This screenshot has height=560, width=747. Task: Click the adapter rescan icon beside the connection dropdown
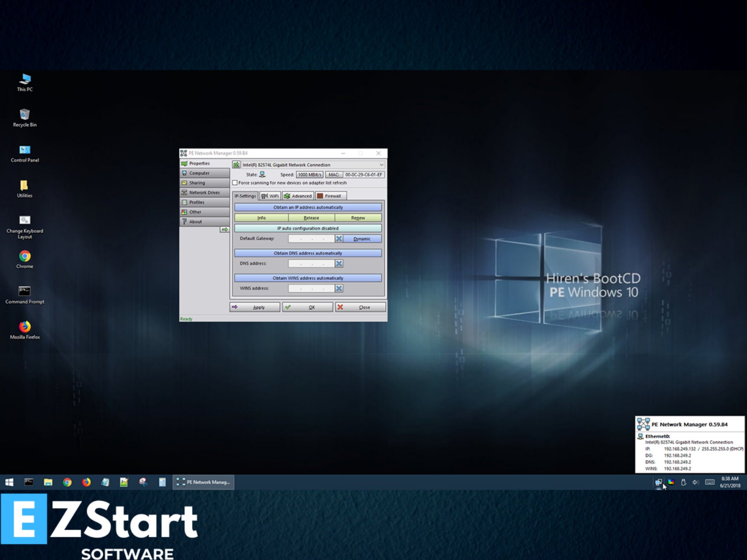click(237, 165)
